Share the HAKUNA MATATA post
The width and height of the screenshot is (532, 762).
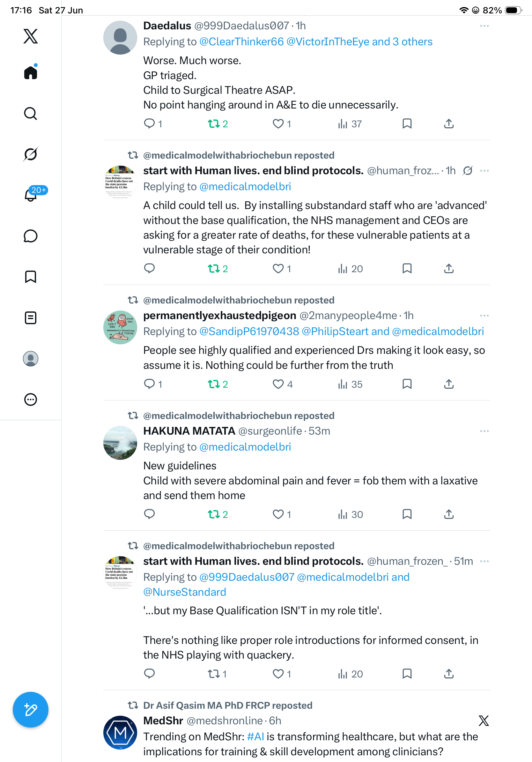[449, 514]
